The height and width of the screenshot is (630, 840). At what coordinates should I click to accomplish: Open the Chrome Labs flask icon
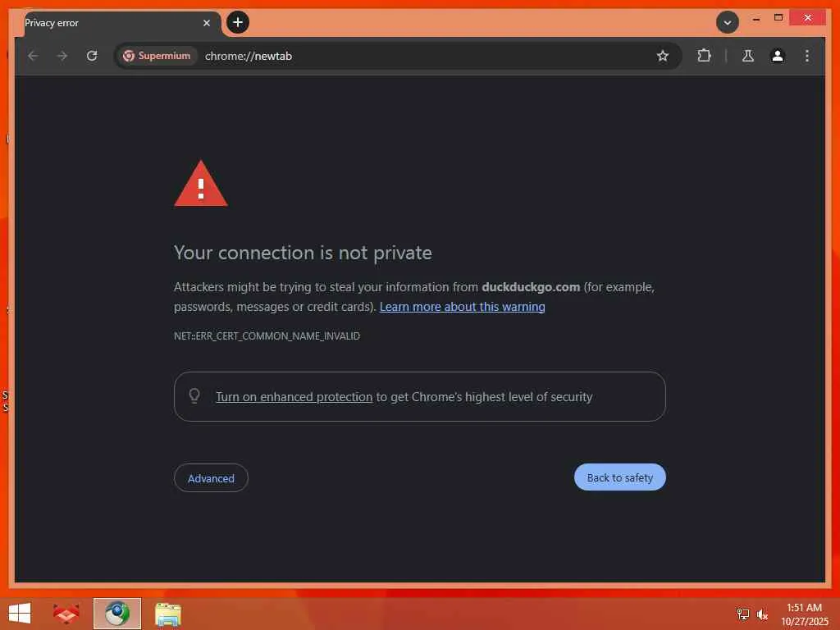pyautogui.click(x=748, y=56)
